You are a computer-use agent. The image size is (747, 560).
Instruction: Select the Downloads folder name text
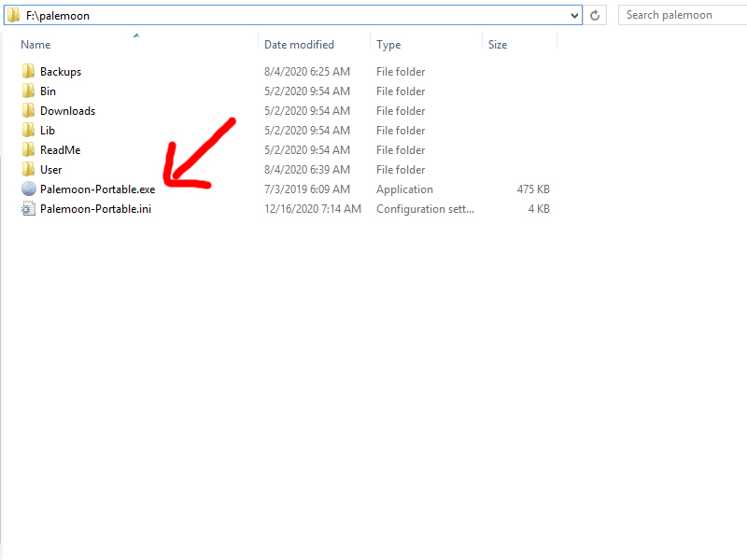[67, 111]
